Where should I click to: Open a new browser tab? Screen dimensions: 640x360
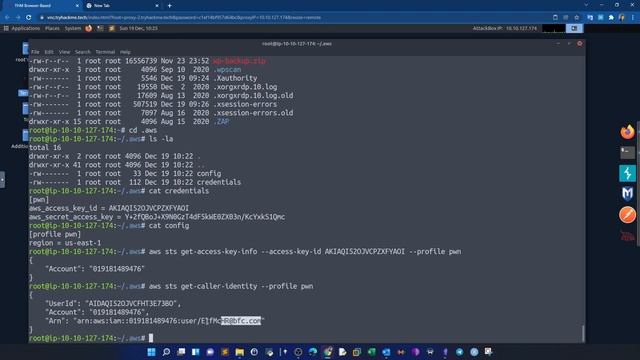tap(169, 6)
